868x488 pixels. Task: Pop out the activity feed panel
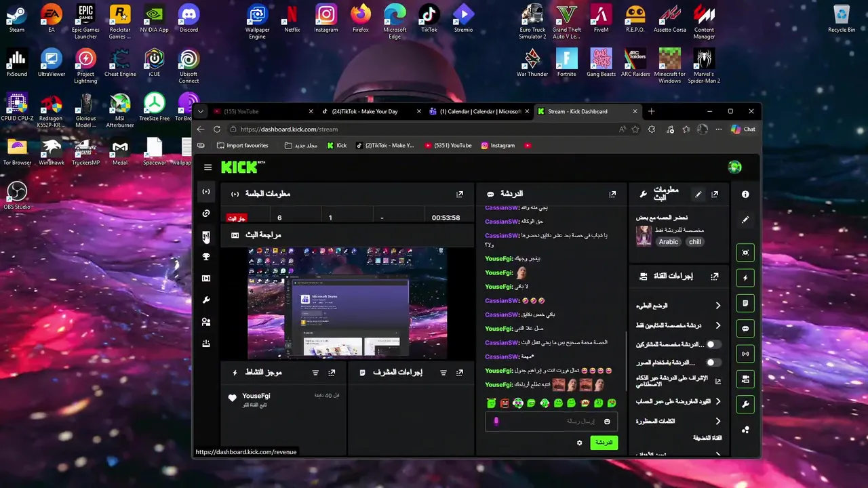coord(332,373)
